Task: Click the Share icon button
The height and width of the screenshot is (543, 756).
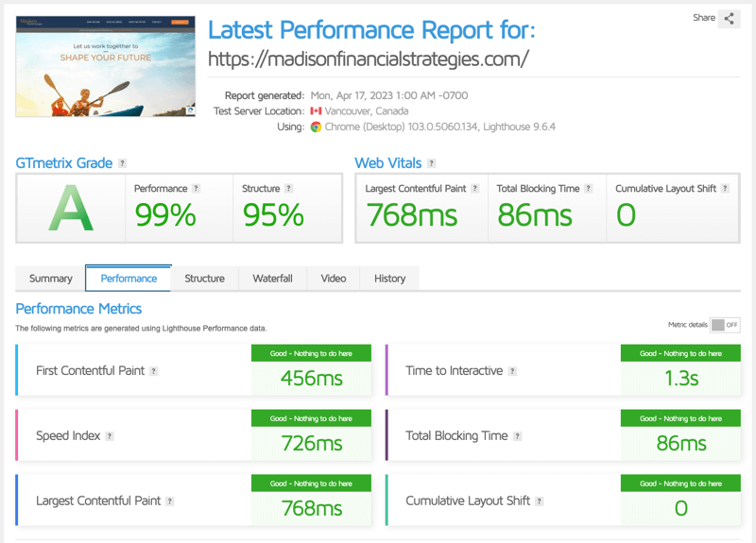Action: 729,18
